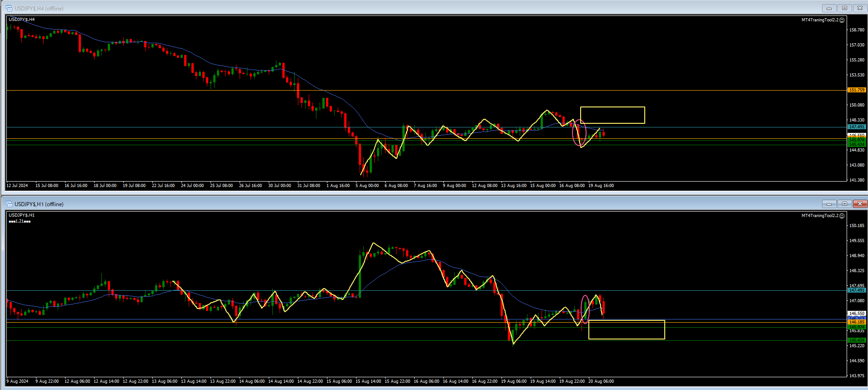Select the yellow rectangle on the H1 chart

tap(626, 321)
